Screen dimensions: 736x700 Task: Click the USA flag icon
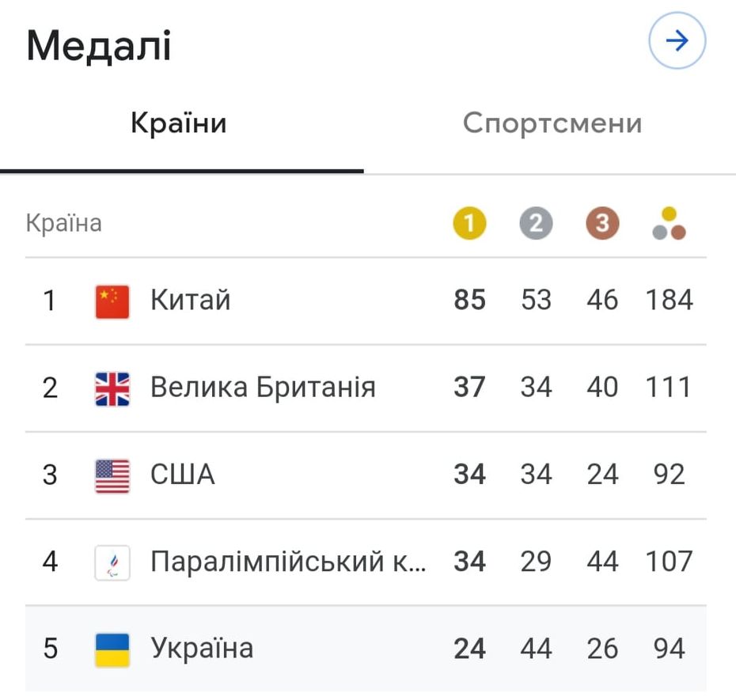(112, 475)
